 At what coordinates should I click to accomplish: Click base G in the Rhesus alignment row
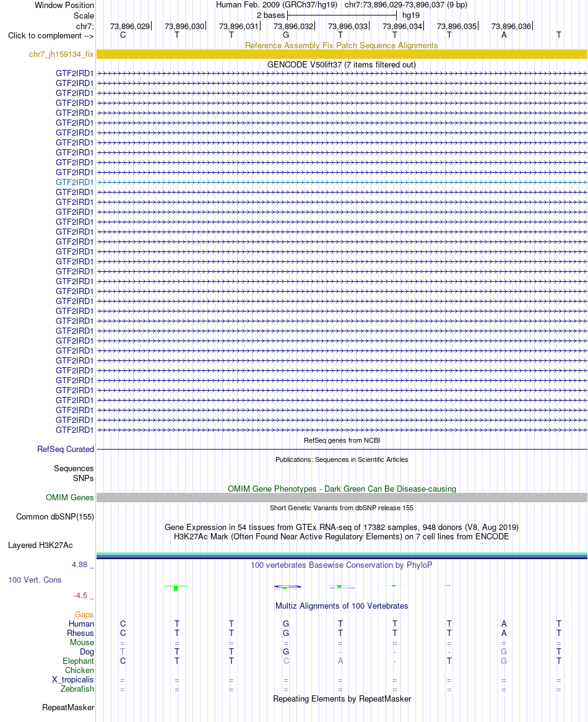coord(286,633)
